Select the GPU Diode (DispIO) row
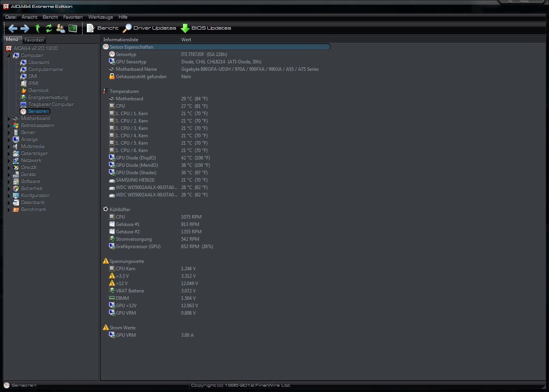This screenshot has width=549, height=392. tap(216, 158)
